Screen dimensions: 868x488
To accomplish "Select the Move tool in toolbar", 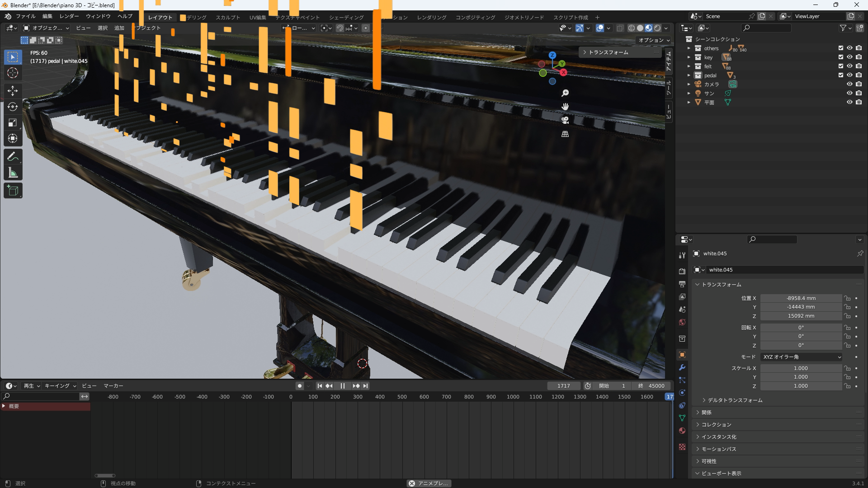I will [x=13, y=90].
